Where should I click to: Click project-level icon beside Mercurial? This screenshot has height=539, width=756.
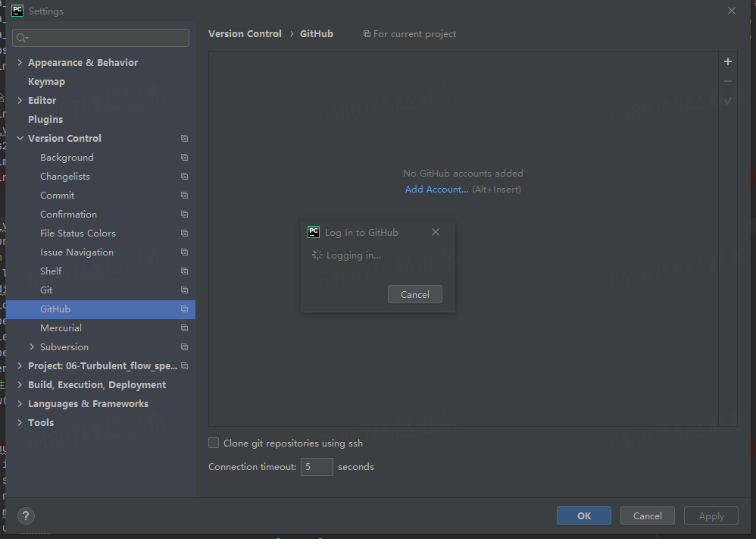point(184,328)
